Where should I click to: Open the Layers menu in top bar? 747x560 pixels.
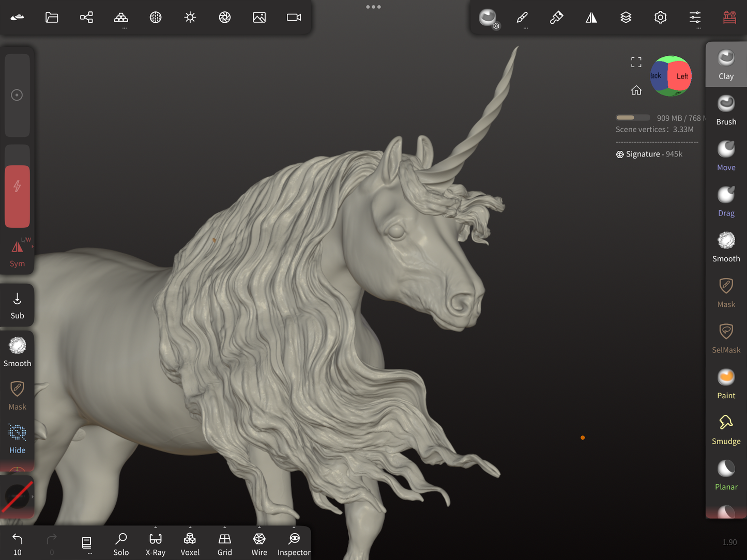tap(626, 18)
